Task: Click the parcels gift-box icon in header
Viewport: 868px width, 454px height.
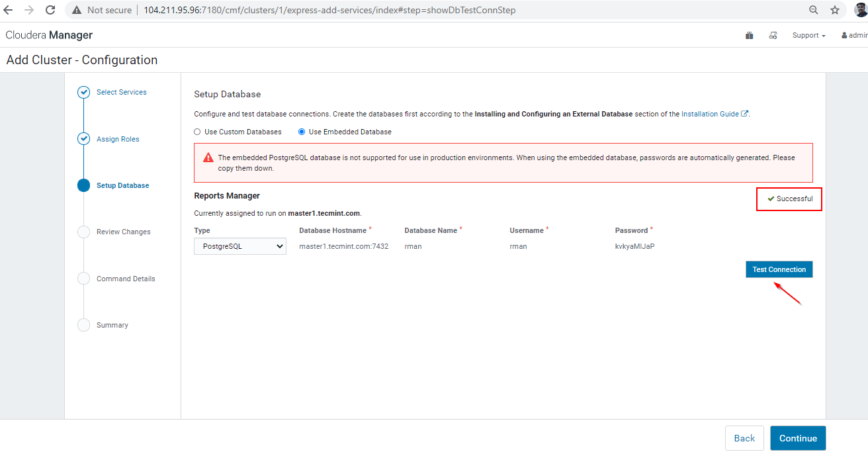Action: [x=749, y=36]
